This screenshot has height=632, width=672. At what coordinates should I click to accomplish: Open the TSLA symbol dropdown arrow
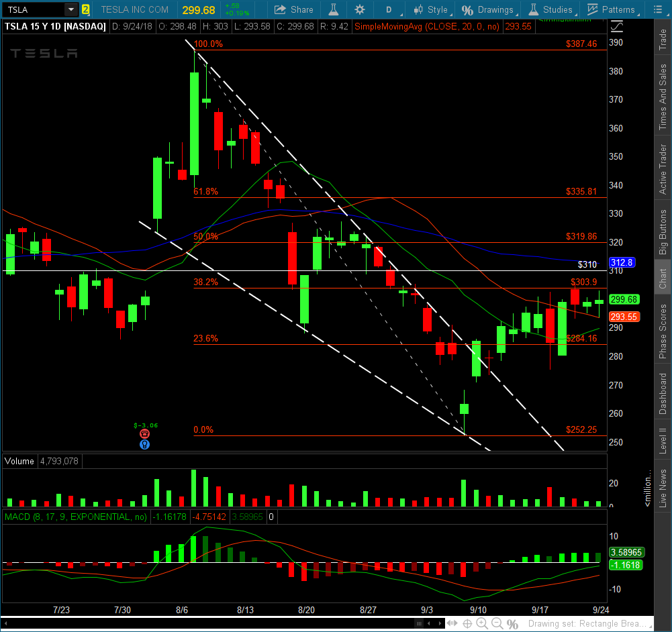click(71, 9)
